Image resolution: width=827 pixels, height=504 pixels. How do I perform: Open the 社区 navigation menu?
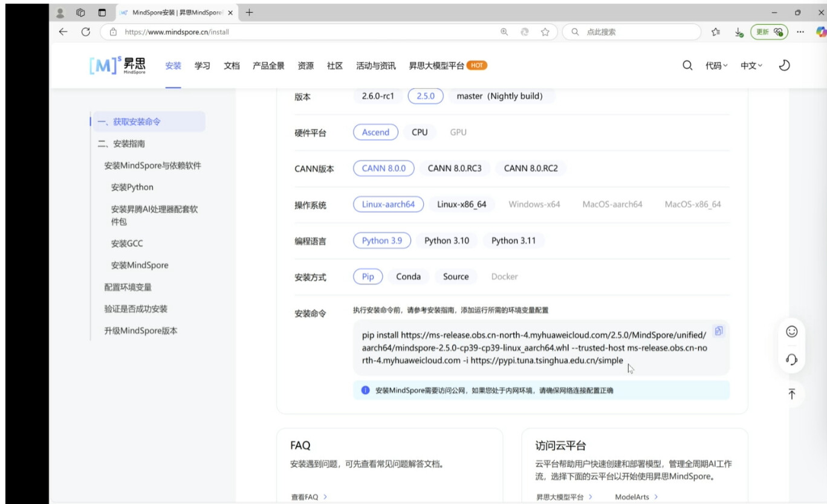coord(335,66)
